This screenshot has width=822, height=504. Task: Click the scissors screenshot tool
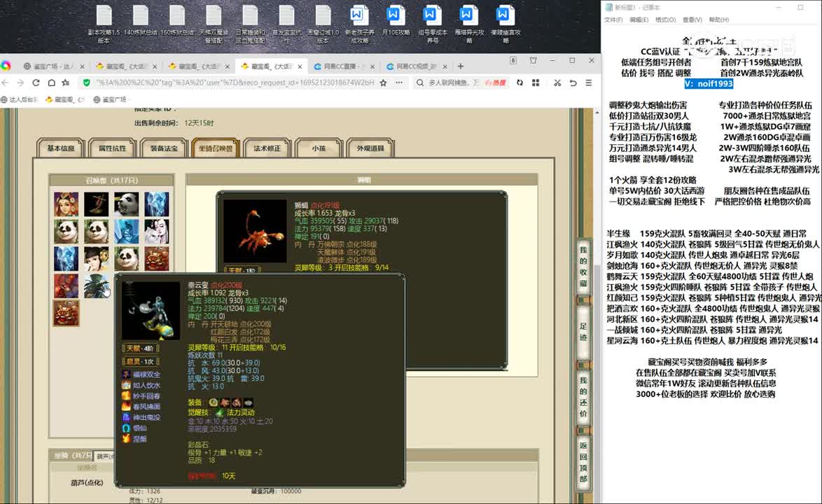coord(557,83)
